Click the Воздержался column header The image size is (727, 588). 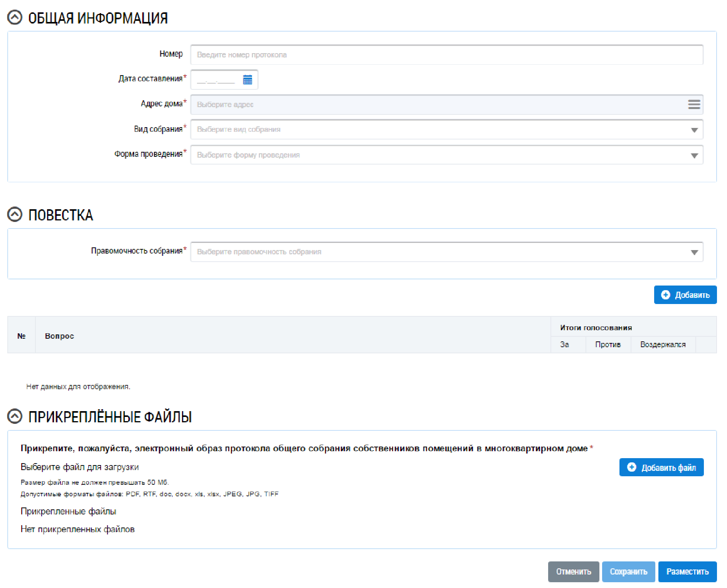[663, 344]
